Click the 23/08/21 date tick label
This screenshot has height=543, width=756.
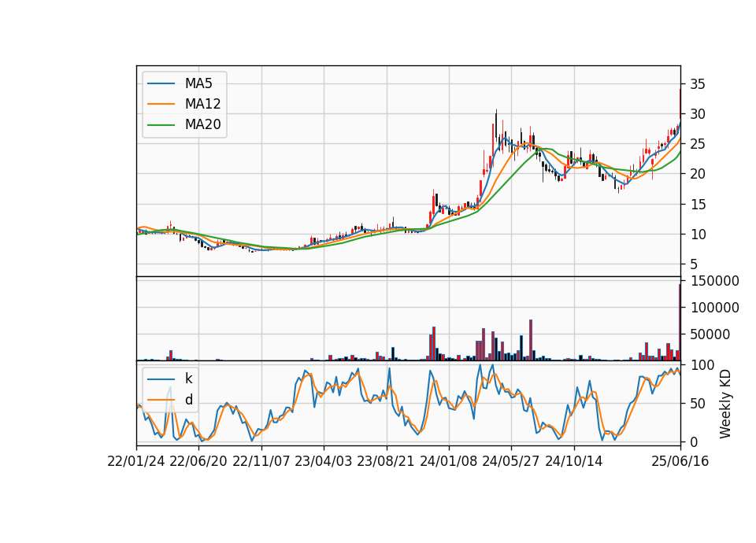(386, 462)
